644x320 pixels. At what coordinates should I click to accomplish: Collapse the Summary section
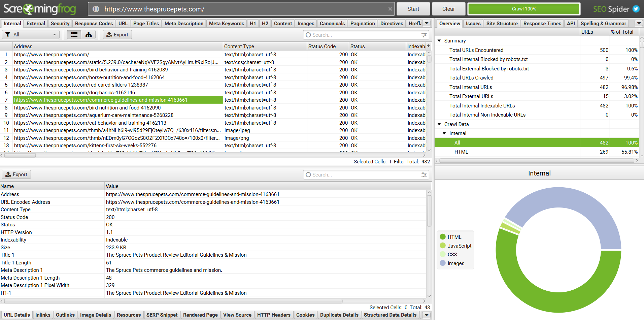[439, 40]
